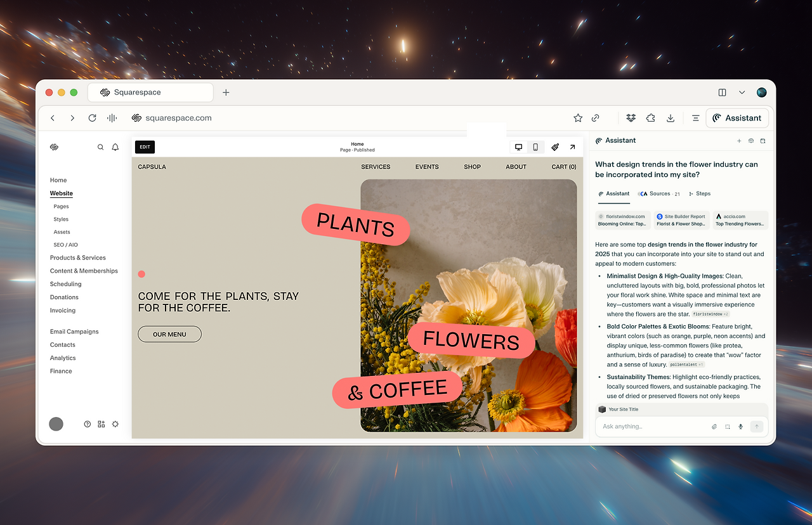Image resolution: width=812 pixels, height=525 pixels.
Task: Attach a file with the paperclip icon
Action: (x=714, y=426)
